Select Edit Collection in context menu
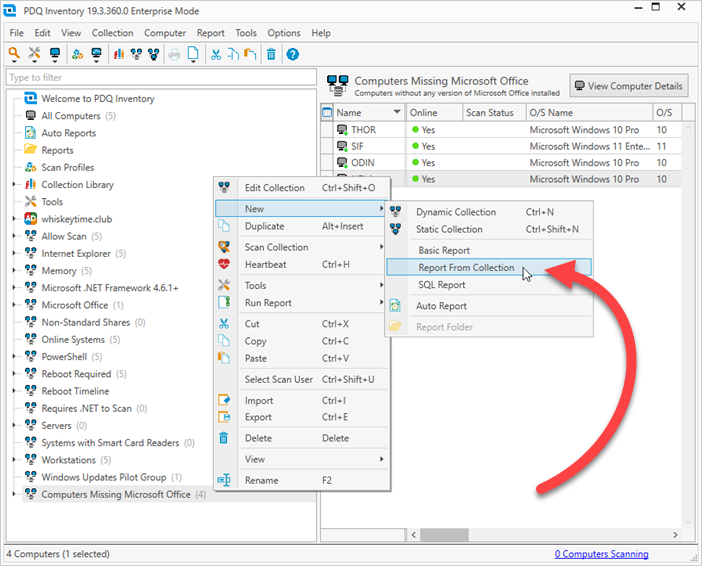The height and width of the screenshot is (566, 702). [x=301, y=188]
